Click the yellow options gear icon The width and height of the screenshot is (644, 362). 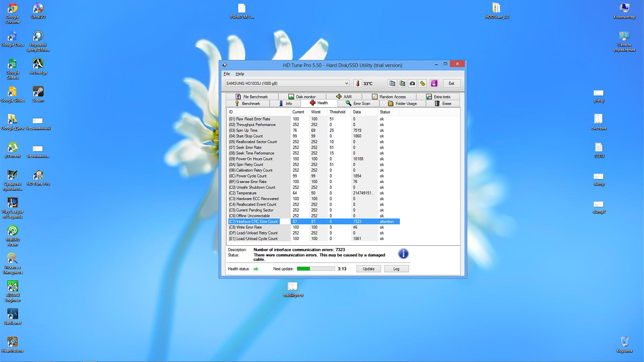coord(423,83)
